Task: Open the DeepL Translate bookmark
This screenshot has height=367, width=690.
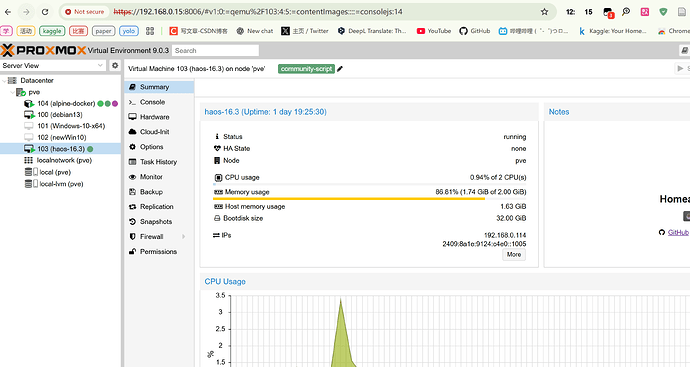Action: [372, 31]
